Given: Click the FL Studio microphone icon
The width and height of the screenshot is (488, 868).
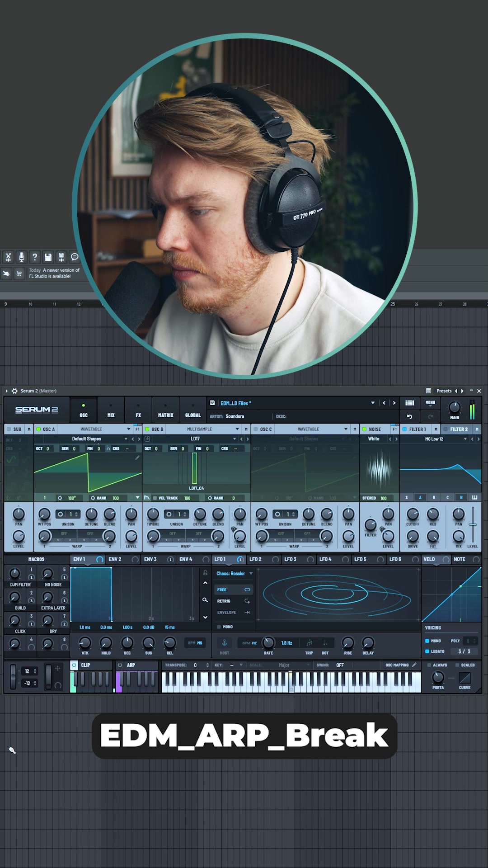Looking at the screenshot, I should [21, 257].
